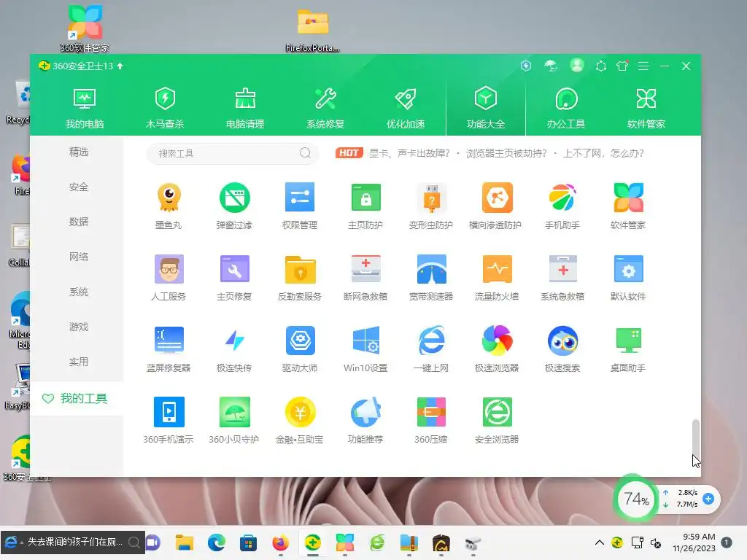This screenshot has height=560, width=747.
Task: Click the tool list vertical scrollbar
Action: 695,438
